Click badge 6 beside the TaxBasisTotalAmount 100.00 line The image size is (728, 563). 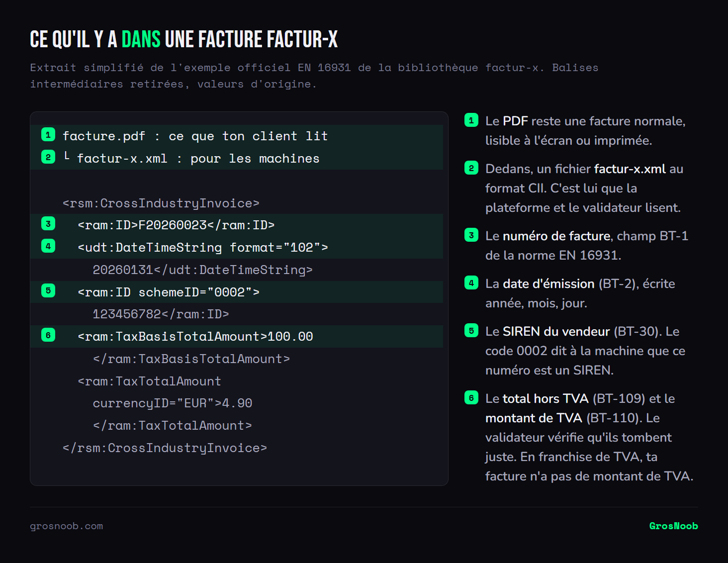(48, 335)
